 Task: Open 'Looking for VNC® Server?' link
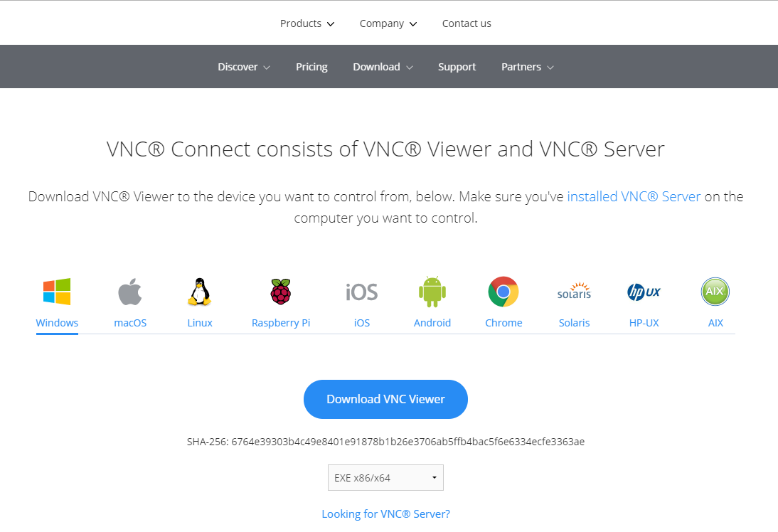(x=385, y=514)
